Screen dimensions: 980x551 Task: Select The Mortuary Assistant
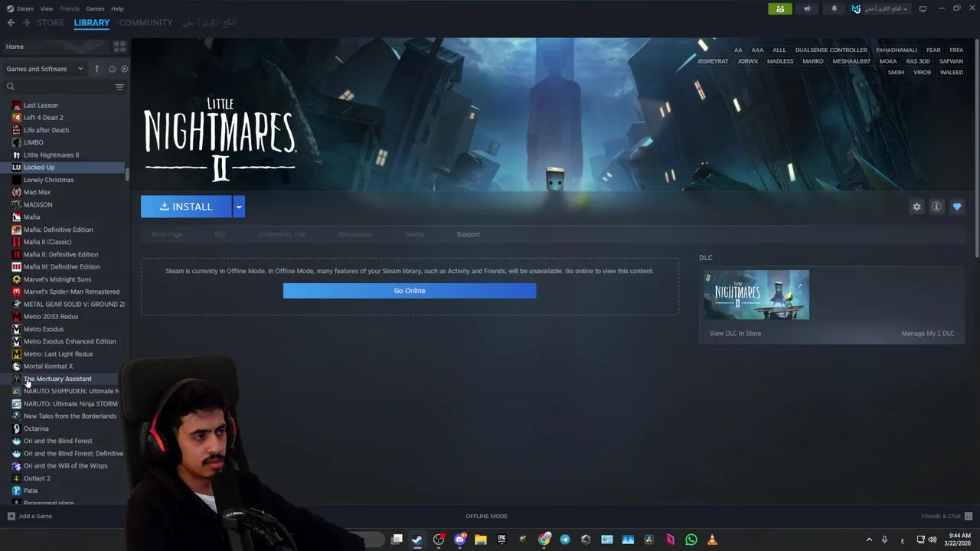click(x=57, y=379)
